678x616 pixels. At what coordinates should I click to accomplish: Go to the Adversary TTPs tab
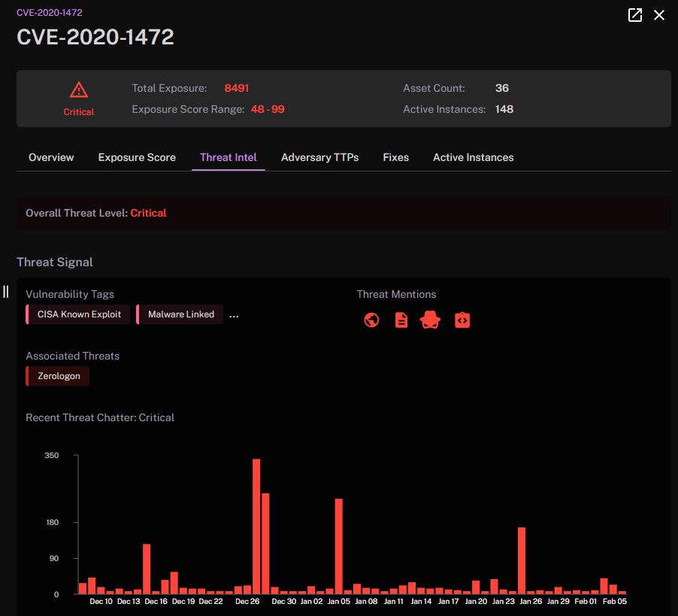pos(320,157)
